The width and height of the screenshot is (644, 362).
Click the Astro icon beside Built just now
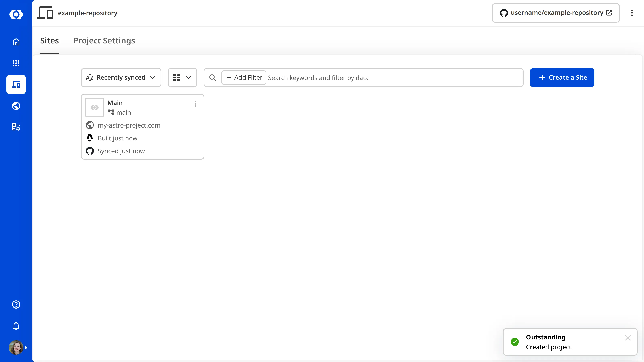(90, 138)
